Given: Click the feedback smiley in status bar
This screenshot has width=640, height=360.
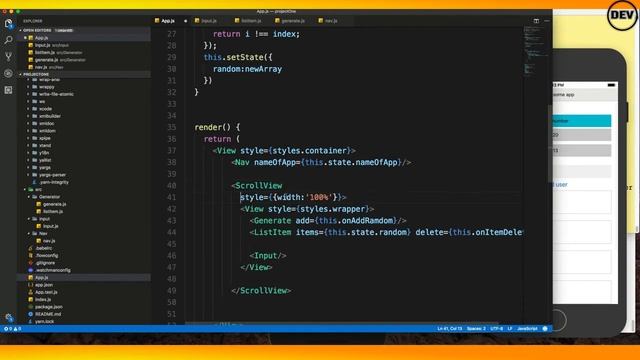Looking at the screenshot, I should pos(545,329).
